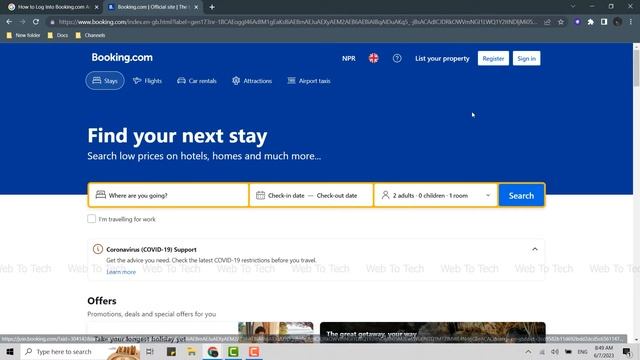Click the Sign in button
This screenshot has width=640, height=360.
[527, 58]
